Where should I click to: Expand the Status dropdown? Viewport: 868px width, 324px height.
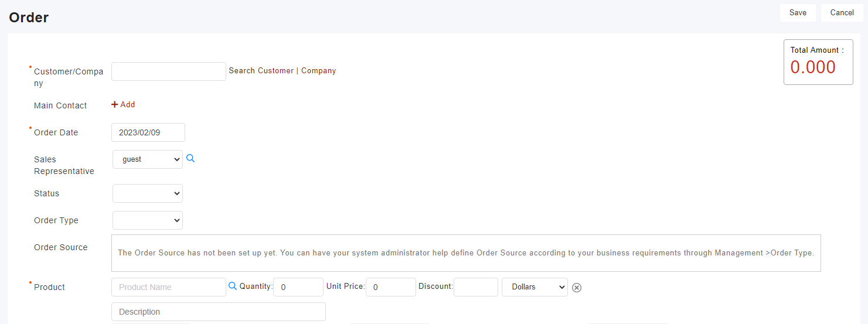pyautogui.click(x=148, y=193)
